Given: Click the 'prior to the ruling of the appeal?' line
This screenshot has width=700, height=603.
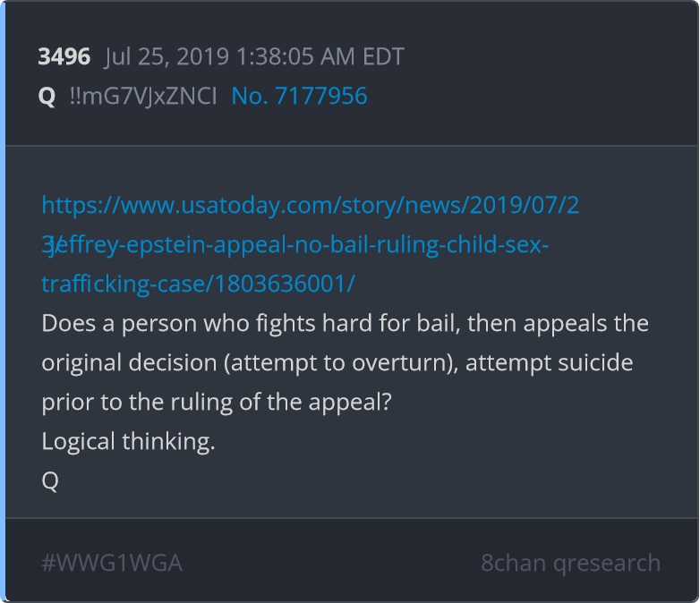Looking at the screenshot, I should click(216, 402).
